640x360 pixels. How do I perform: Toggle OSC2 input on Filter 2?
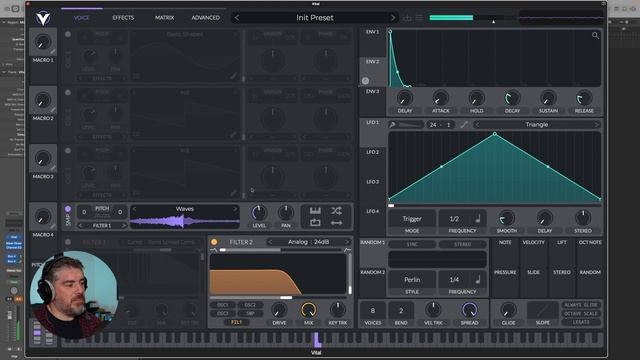pos(250,305)
